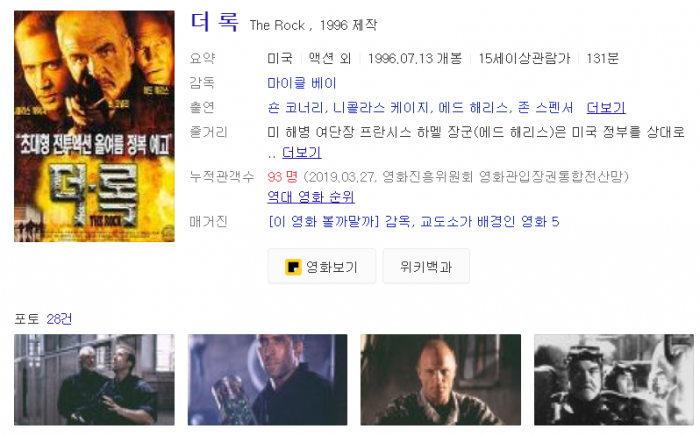The width and height of the screenshot is (700, 436).
Task: Click the yellow movie icon in 영화보기 button
Action: [x=293, y=267]
